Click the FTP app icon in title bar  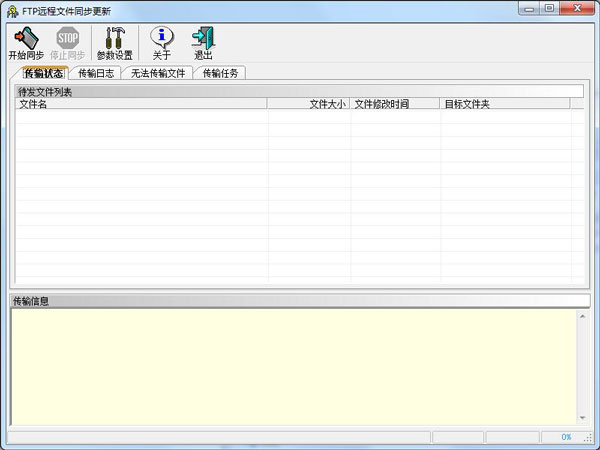tap(13, 11)
